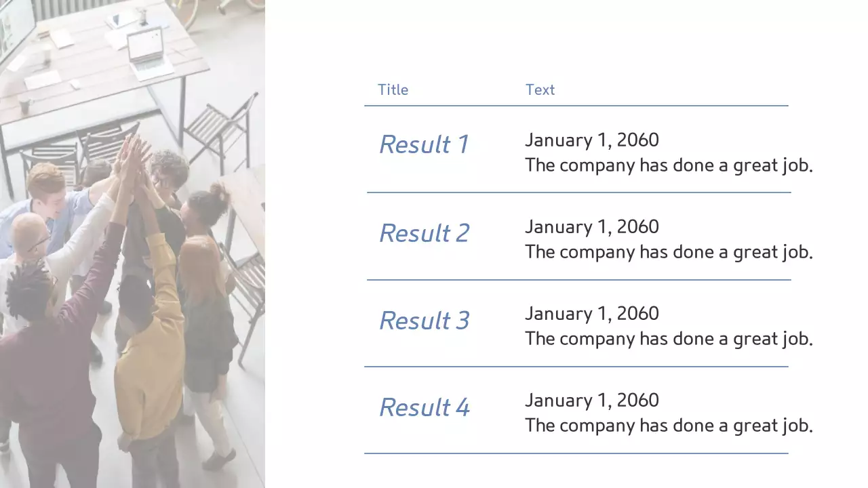Image resolution: width=868 pixels, height=488 pixels.
Task: Select the "Result 4" heading
Action: click(x=424, y=407)
